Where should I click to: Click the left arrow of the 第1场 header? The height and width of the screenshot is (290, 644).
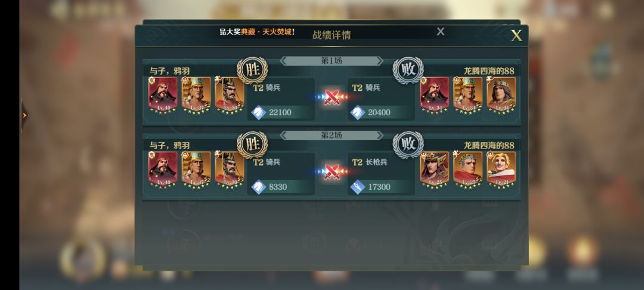[283, 61]
